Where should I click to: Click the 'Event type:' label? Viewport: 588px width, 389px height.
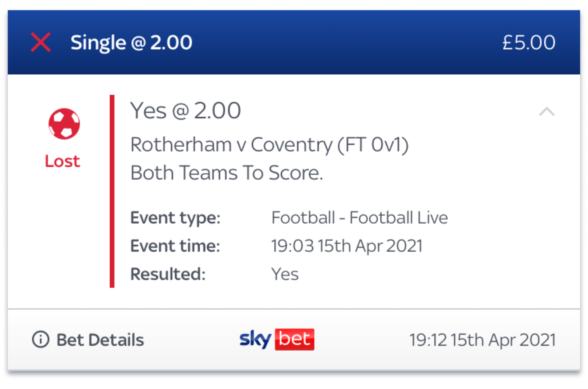(x=175, y=218)
